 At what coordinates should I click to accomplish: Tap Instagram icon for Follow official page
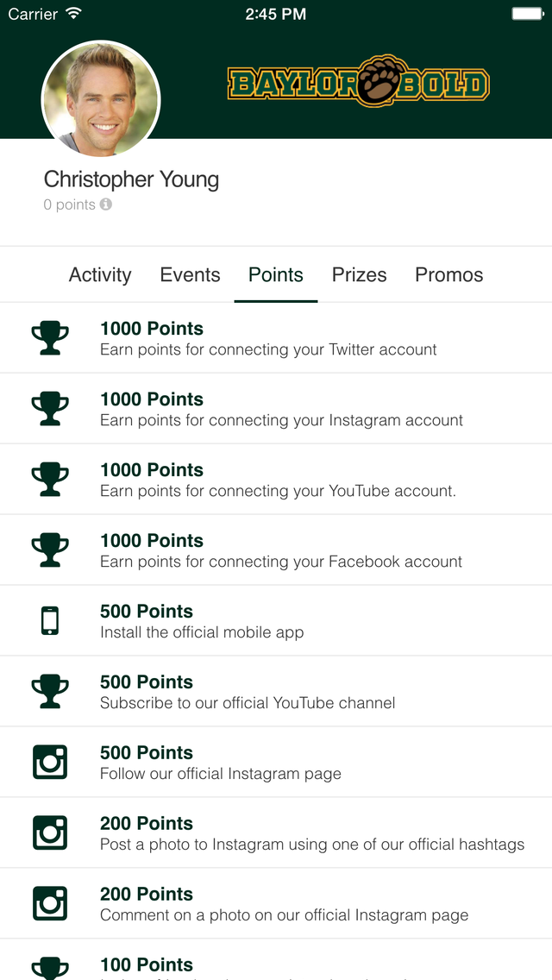(50, 762)
